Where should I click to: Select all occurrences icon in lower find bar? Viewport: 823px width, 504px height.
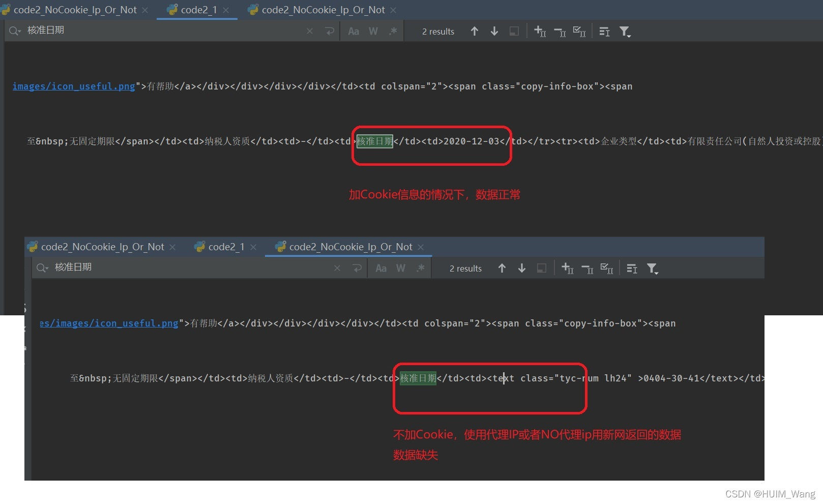point(607,268)
